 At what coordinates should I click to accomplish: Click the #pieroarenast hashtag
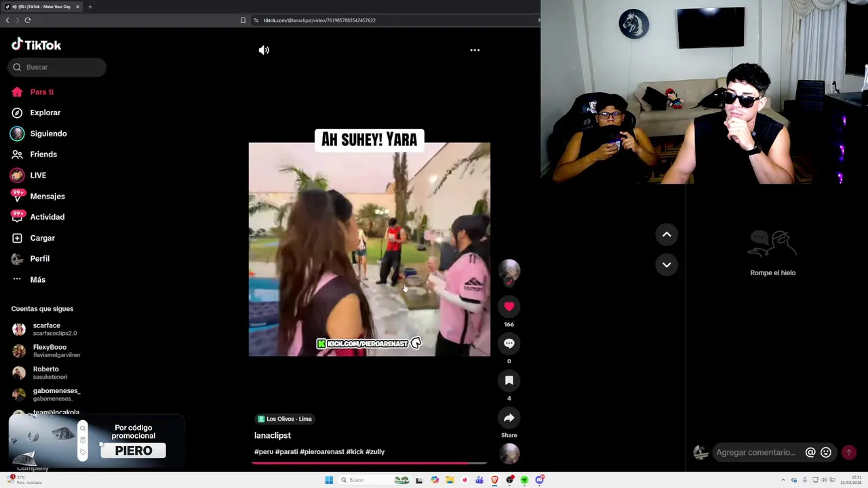click(x=322, y=451)
